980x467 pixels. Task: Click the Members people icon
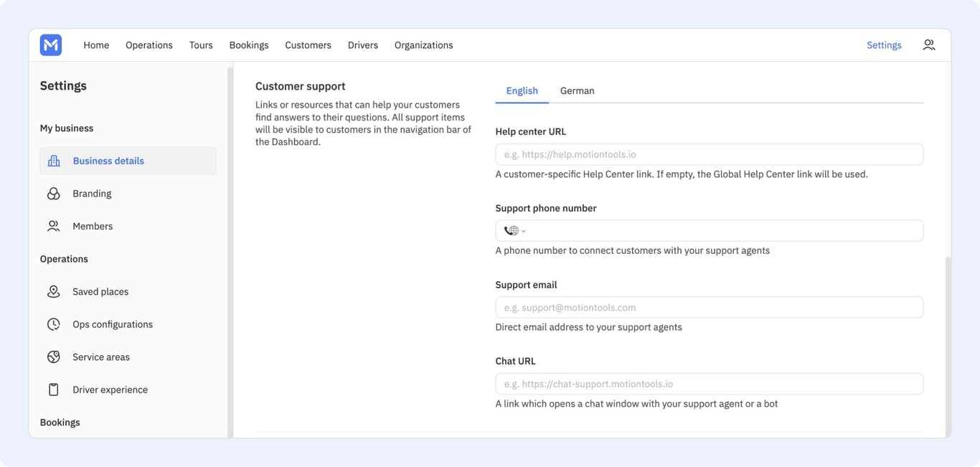coord(54,226)
